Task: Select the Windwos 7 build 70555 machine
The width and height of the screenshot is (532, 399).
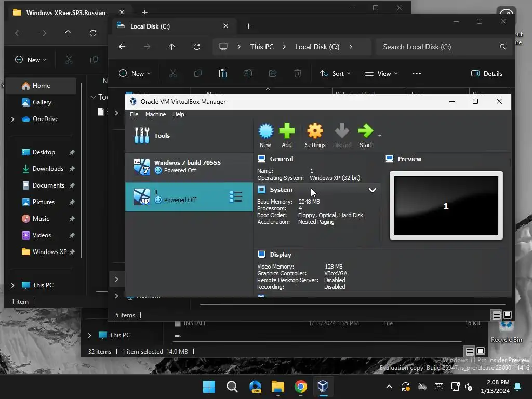Action: [189, 167]
